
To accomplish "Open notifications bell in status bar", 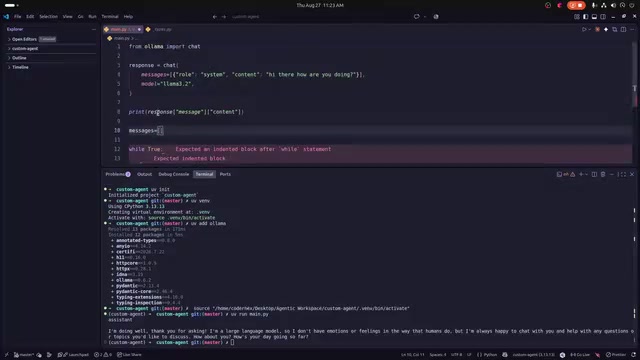I will (x=633, y=355).
